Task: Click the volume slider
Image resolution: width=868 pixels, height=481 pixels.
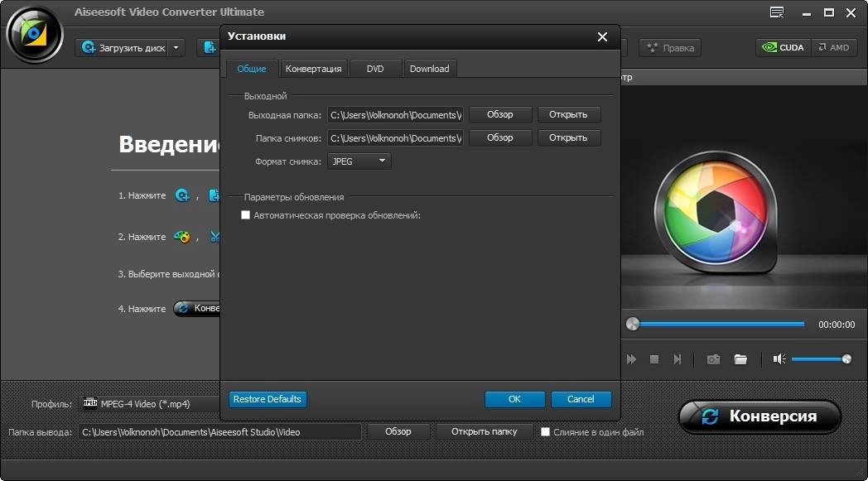Action: tap(822, 359)
